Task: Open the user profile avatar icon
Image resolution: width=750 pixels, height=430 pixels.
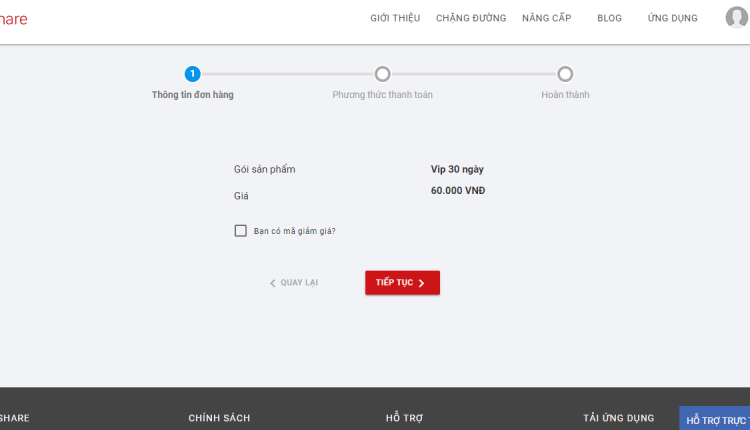Action: (x=737, y=18)
